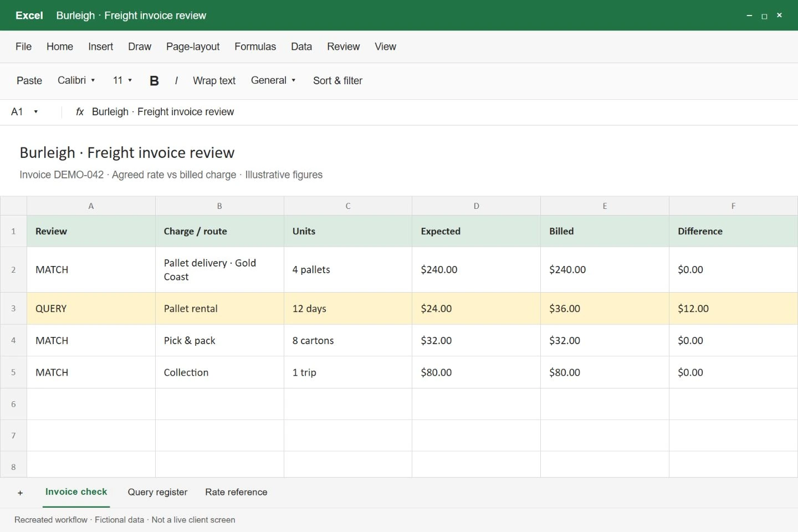This screenshot has height=532, width=798.
Task: Open the font size 11 dropdown
Action: point(122,80)
